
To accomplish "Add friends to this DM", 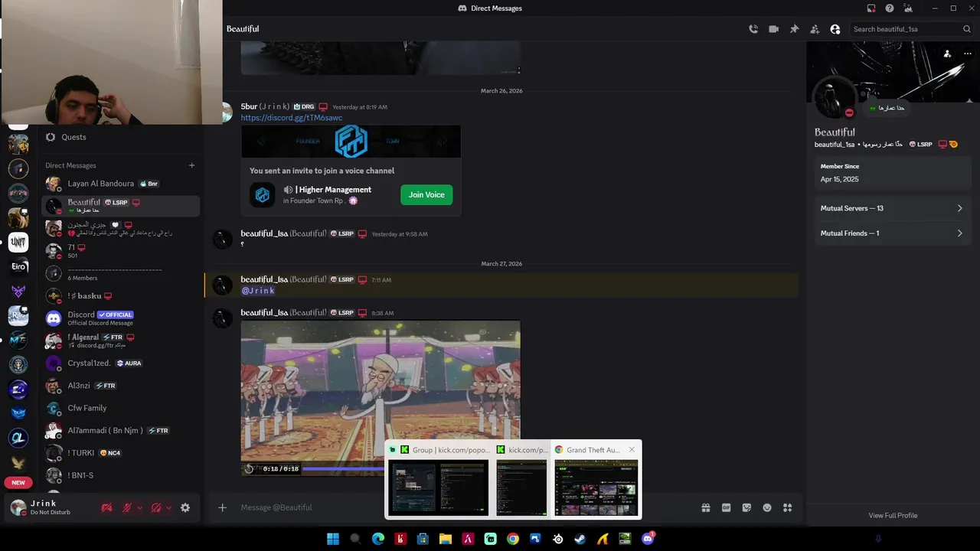I will [815, 29].
